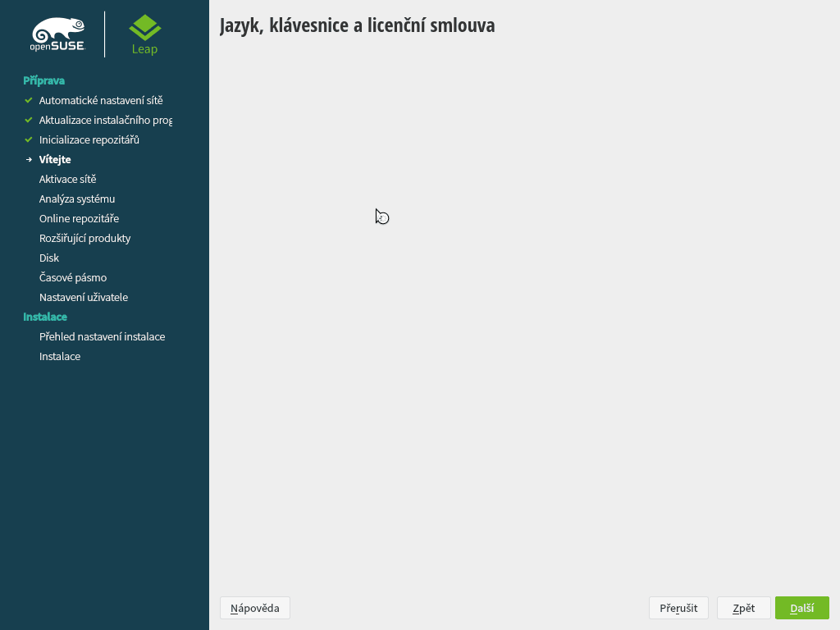Click the checkmark beside Automatické nastavení sítě
Image resolution: width=840 pixels, height=630 pixels.
28,100
